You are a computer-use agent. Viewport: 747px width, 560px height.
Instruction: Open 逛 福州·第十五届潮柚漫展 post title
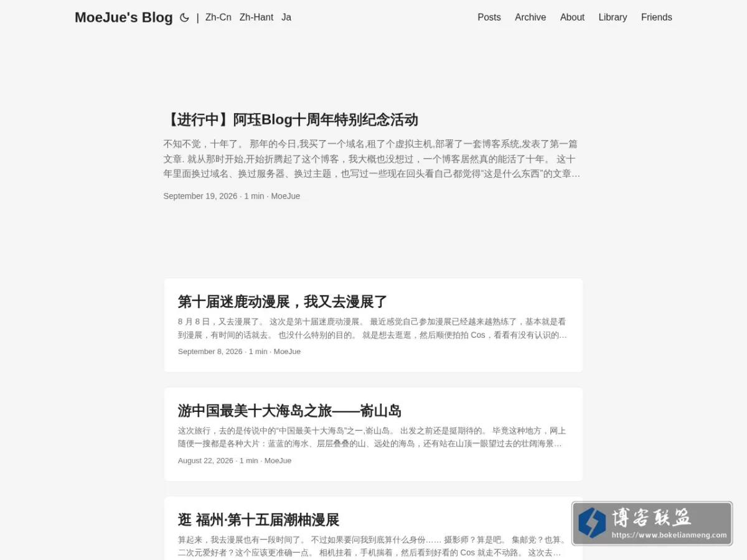point(258,520)
